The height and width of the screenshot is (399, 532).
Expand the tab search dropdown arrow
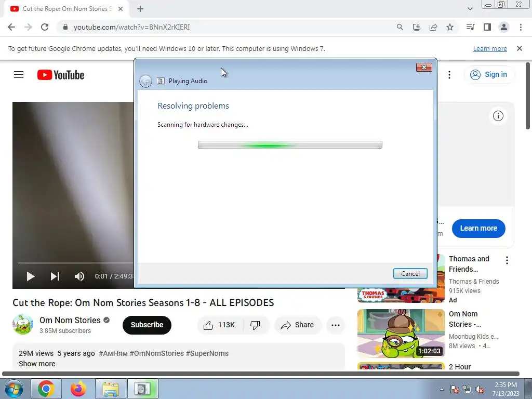point(470,9)
